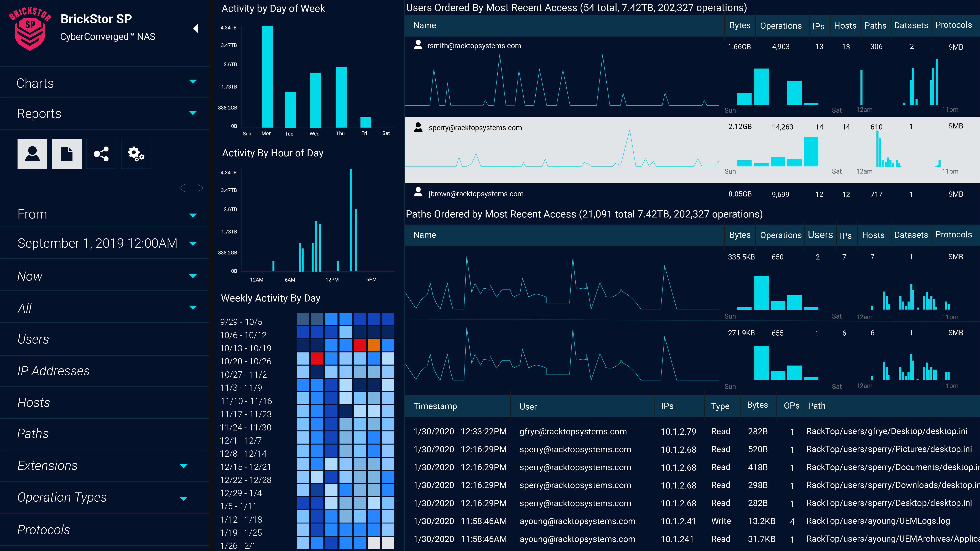Sort users table by Bytes column

pos(740,25)
